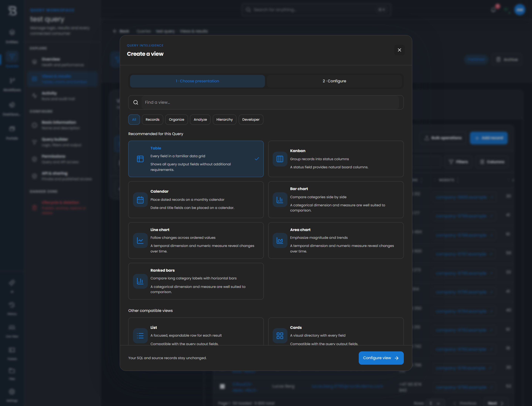This screenshot has height=406, width=532.
Task: Switch to the Choose presentation step
Action: (x=197, y=81)
